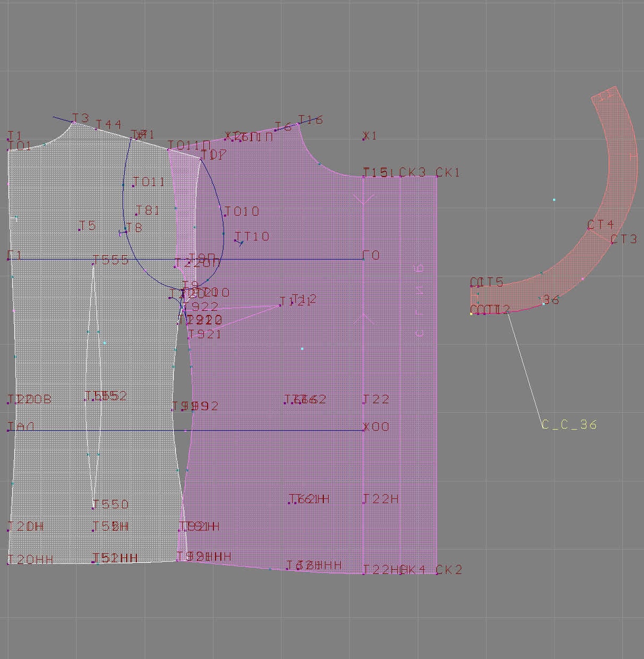
Task: Click the yellow C_C_36 dimension label
Action: coord(569,424)
